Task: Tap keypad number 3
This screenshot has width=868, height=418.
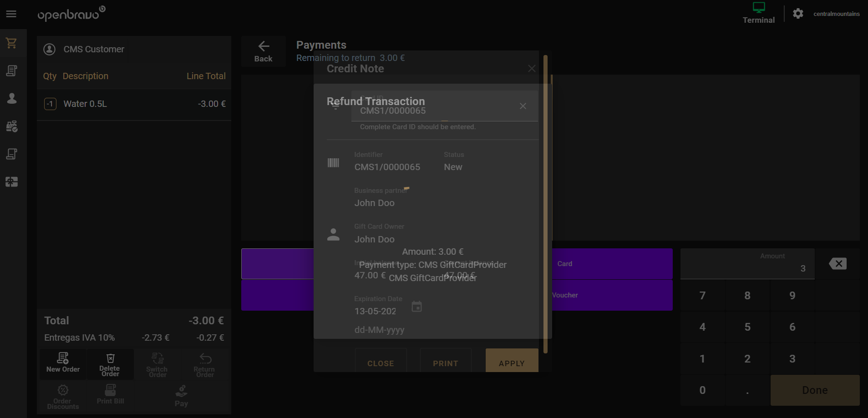Action: pos(792,359)
